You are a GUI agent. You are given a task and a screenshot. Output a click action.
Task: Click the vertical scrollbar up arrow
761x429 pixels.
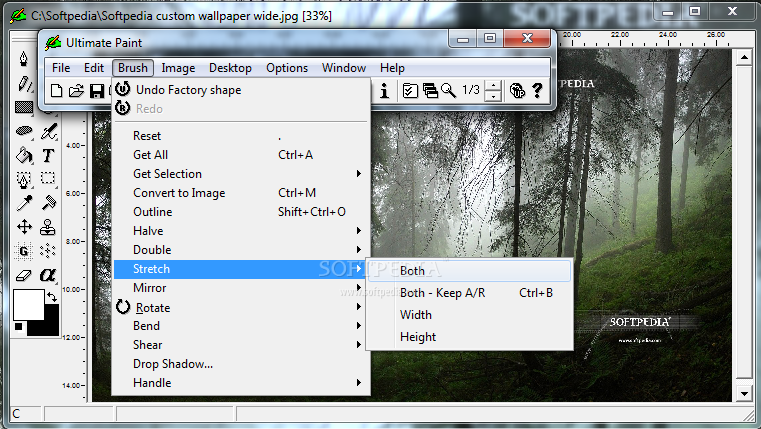click(x=744, y=59)
